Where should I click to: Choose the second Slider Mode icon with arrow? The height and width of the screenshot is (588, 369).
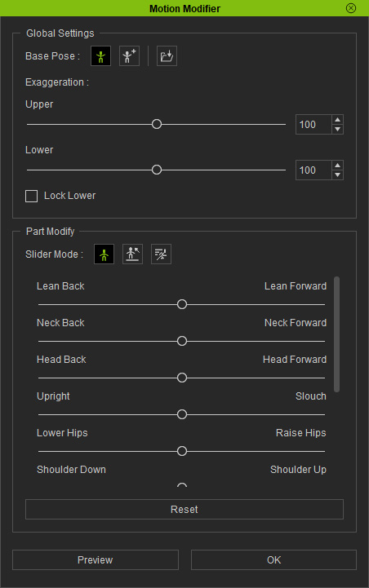(132, 254)
